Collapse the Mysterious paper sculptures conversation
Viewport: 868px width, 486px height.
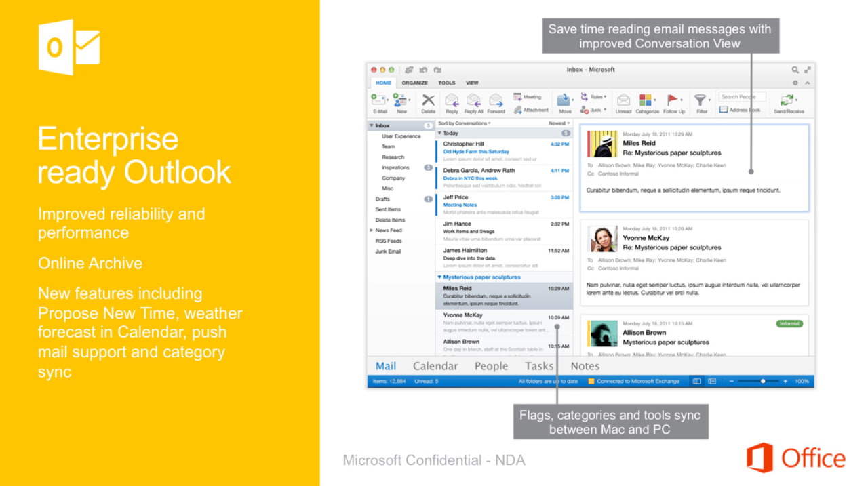click(439, 277)
